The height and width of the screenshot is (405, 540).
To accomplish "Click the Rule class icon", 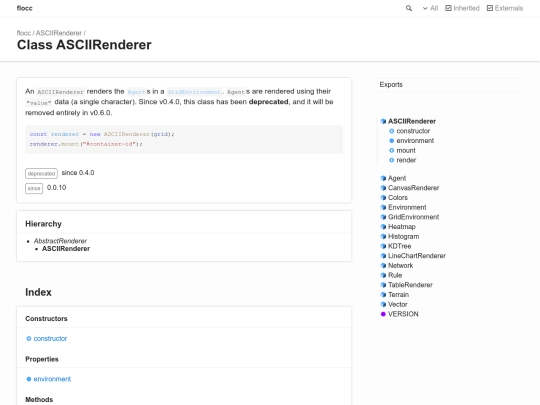I will click(x=383, y=275).
